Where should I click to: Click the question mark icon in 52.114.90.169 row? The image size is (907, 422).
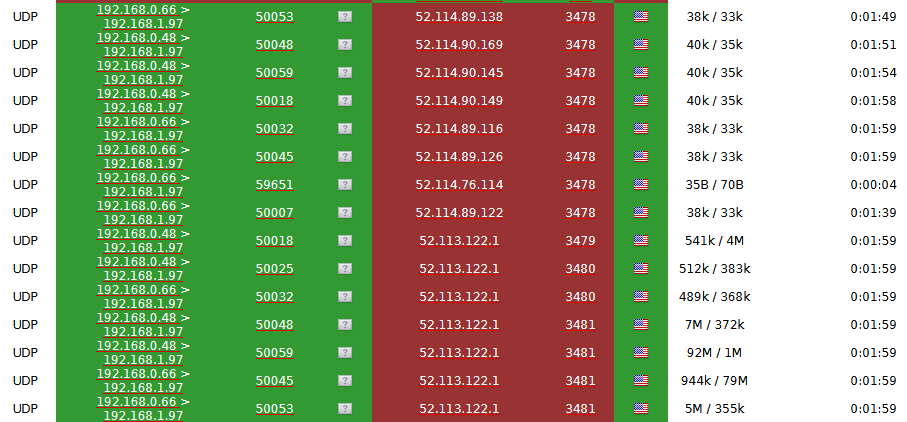pos(345,45)
